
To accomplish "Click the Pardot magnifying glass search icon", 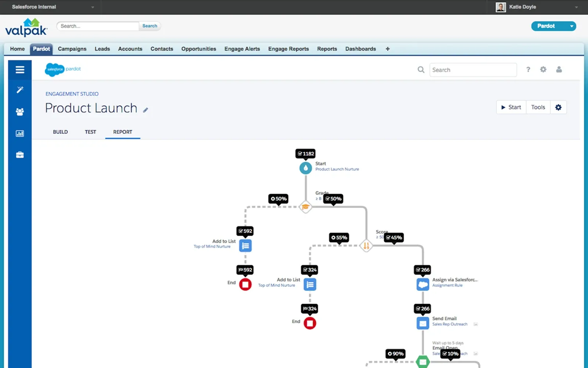I will pos(421,69).
